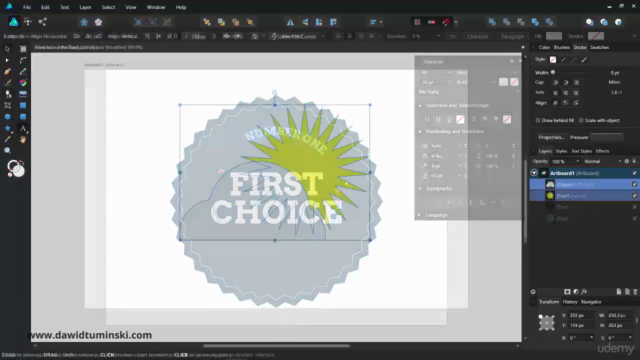Click the Convert to Curves button
Viewport: 640px width, 360px height.
(x=296, y=36)
